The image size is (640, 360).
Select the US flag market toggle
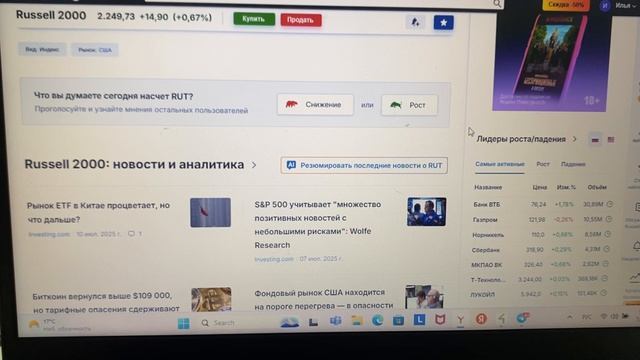point(611,140)
